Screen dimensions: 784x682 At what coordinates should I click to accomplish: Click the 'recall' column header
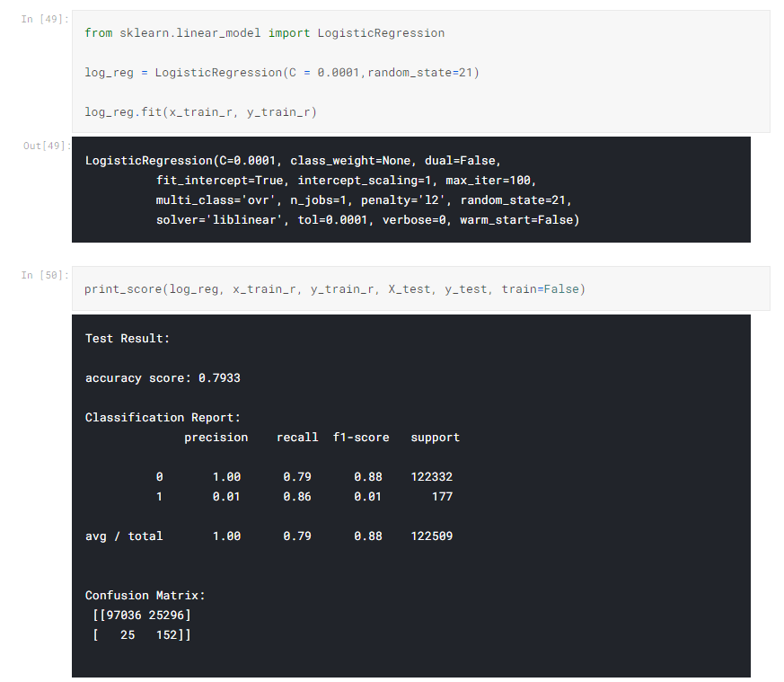point(297,438)
